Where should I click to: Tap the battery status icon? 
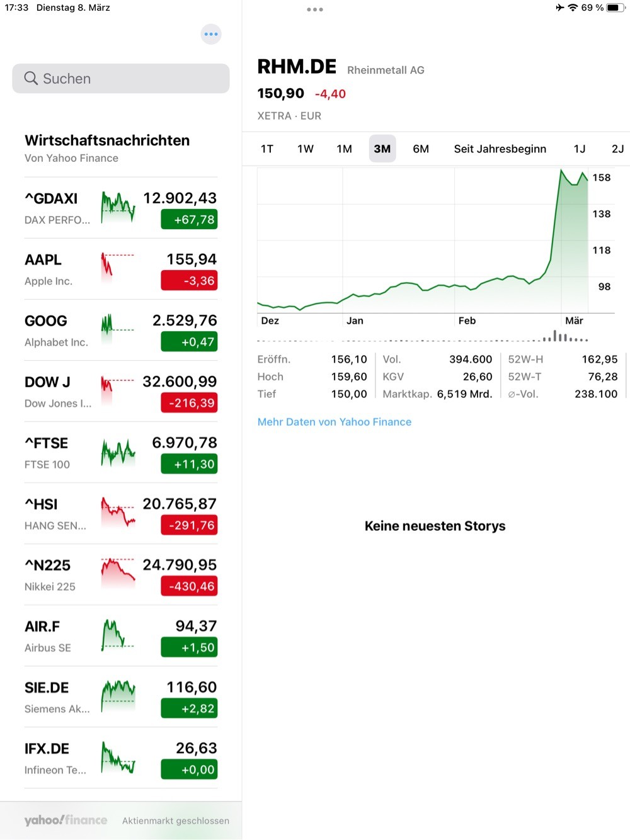point(616,8)
